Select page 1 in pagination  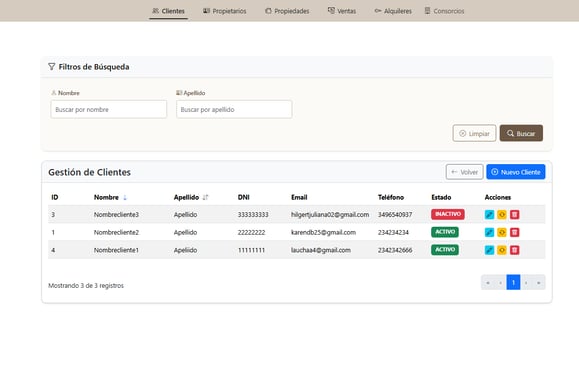513,282
